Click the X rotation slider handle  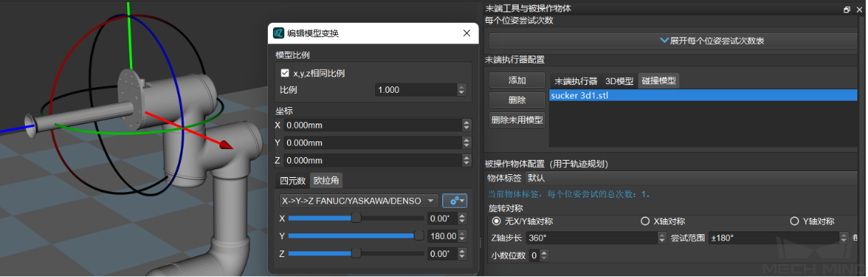point(356,218)
